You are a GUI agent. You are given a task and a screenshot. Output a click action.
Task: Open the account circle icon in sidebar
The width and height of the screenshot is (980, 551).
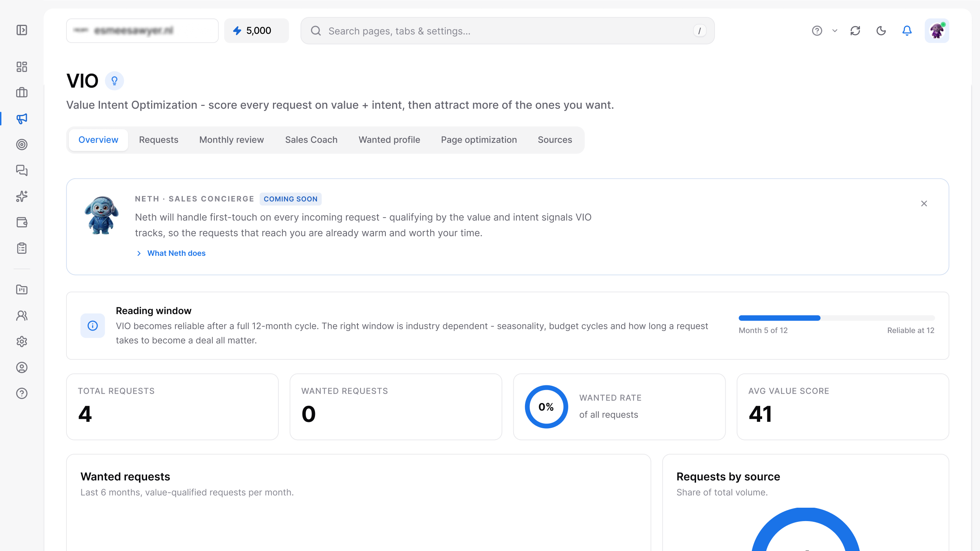point(22,368)
